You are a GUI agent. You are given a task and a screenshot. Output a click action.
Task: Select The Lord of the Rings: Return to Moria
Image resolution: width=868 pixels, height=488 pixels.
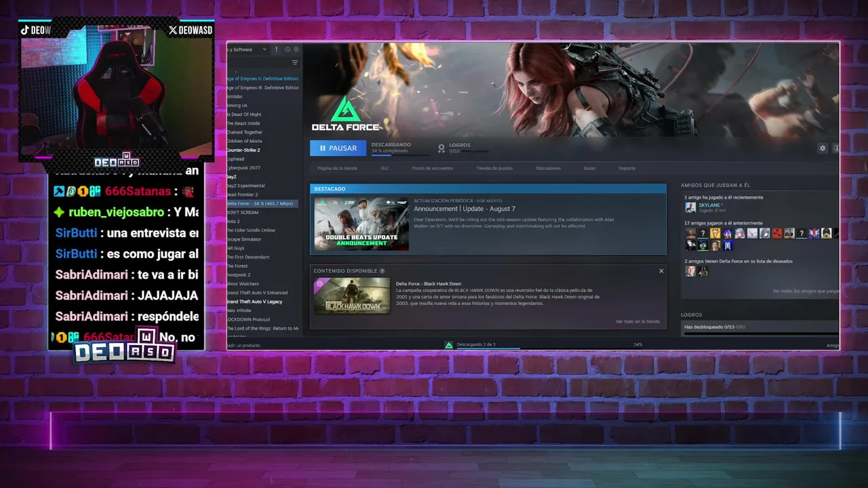point(262,328)
